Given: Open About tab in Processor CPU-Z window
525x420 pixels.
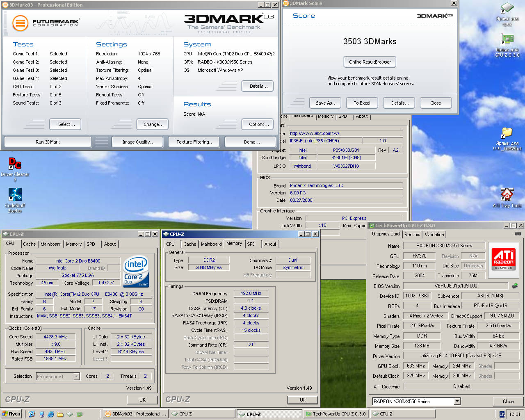Looking at the screenshot, I should [x=110, y=244].
